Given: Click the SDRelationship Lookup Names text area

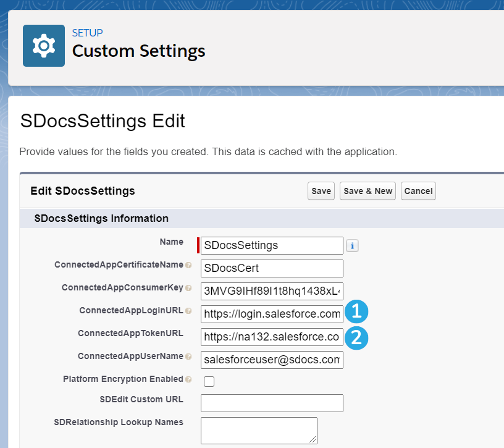Looking at the screenshot, I should pos(259,431).
